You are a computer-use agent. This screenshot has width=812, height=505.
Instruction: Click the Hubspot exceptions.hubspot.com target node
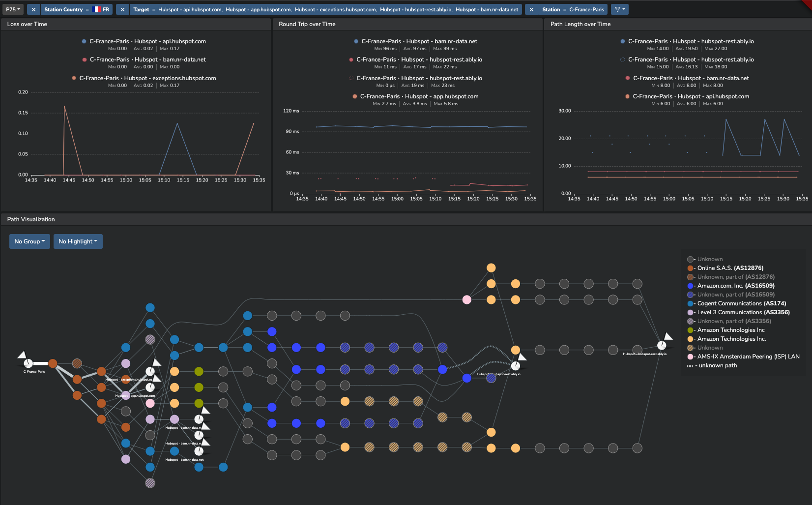[x=150, y=371]
